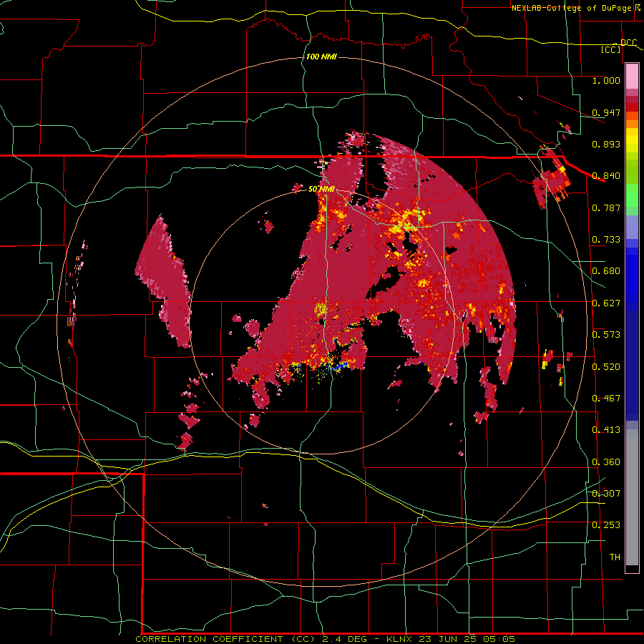Click the 0.253 scale value
This screenshot has width=644, height=644.
(x=606, y=525)
